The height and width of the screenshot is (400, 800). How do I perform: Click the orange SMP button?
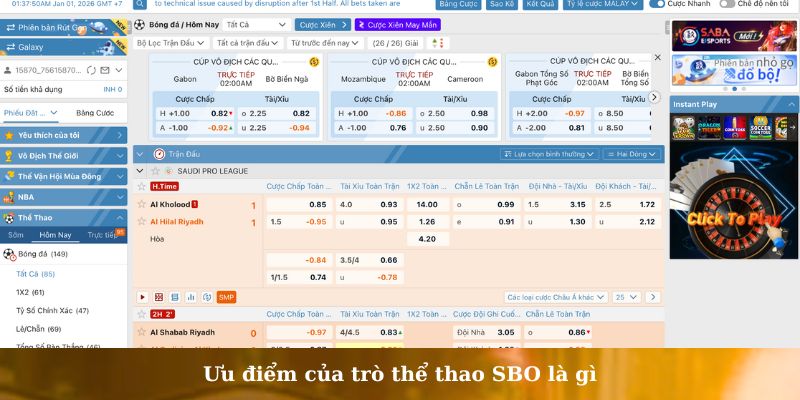(226, 297)
